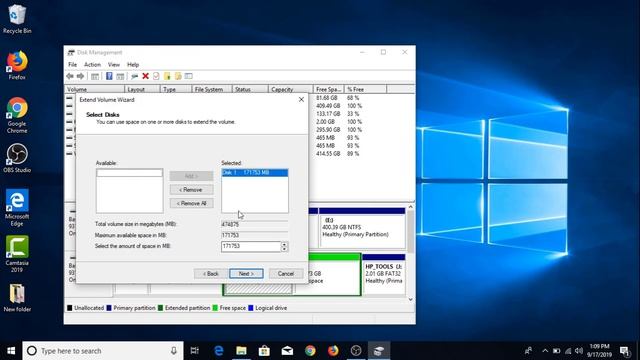The image size is (640, 360).
Task: Cancel the Extend Volume Wizard
Action: pos(286,273)
